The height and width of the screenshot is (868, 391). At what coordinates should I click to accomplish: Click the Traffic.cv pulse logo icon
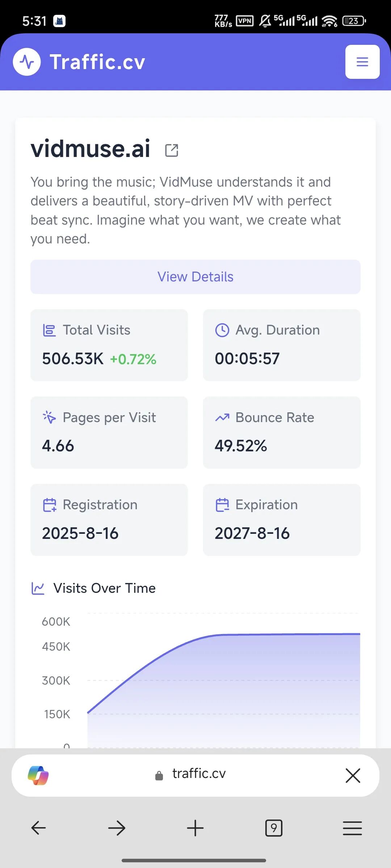tap(27, 62)
